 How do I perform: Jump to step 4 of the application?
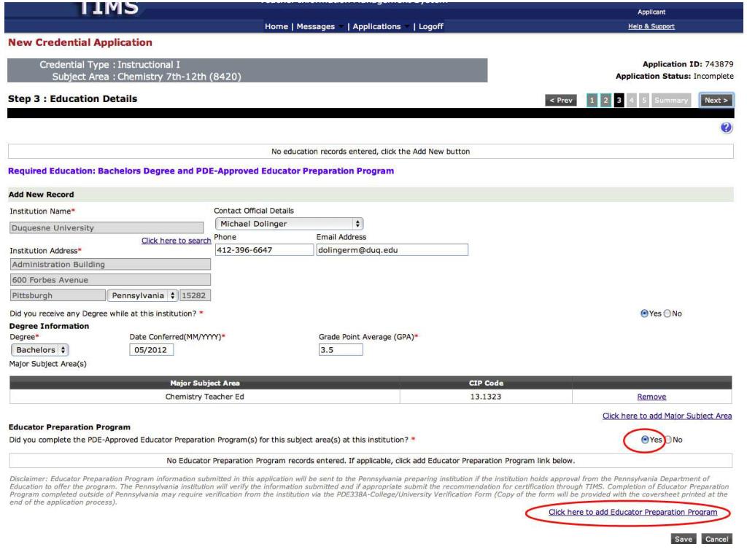632,100
